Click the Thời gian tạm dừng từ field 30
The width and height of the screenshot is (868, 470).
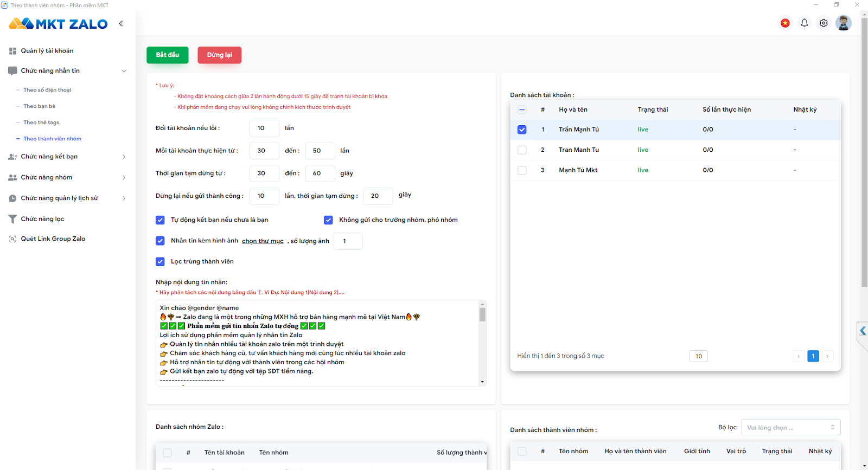264,173
